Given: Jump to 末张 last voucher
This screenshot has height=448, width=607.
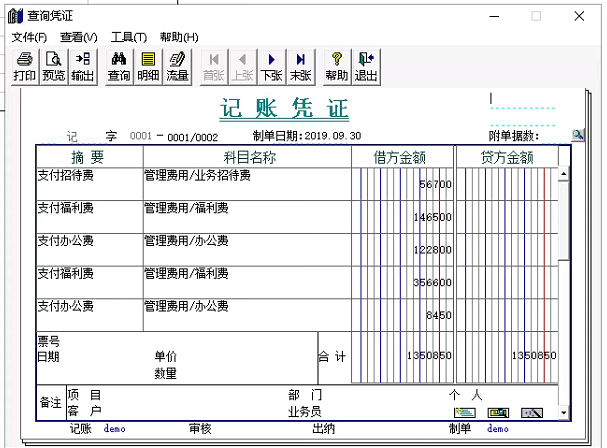Looking at the screenshot, I should [301, 67].
